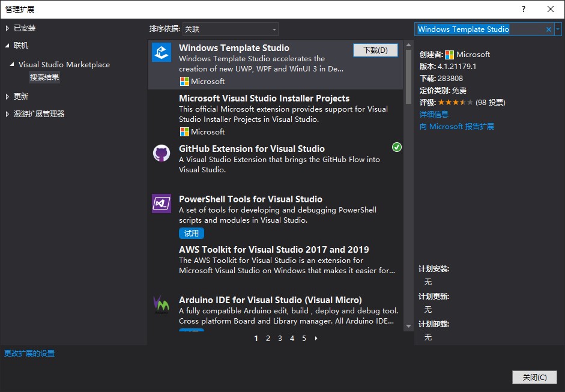Open 更改扩展的设置 link
The image size is (565, 392).
pyautogui.click(x=29, y=354)
